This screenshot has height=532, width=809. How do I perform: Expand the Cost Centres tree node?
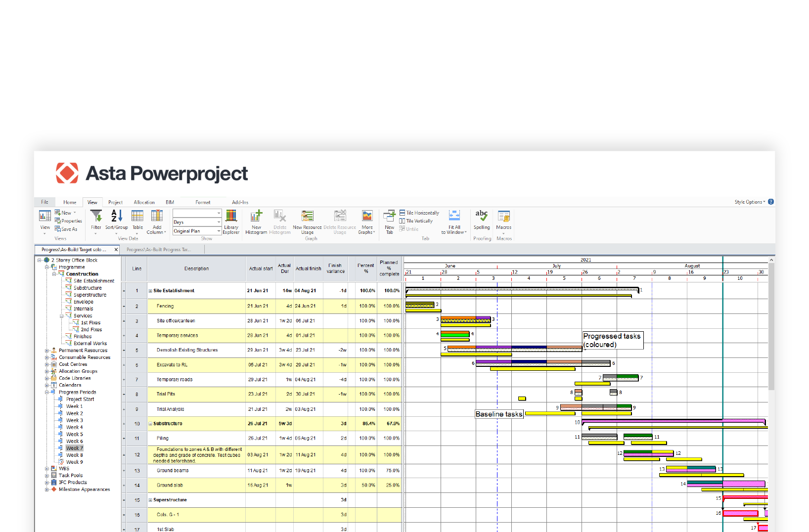46,364
